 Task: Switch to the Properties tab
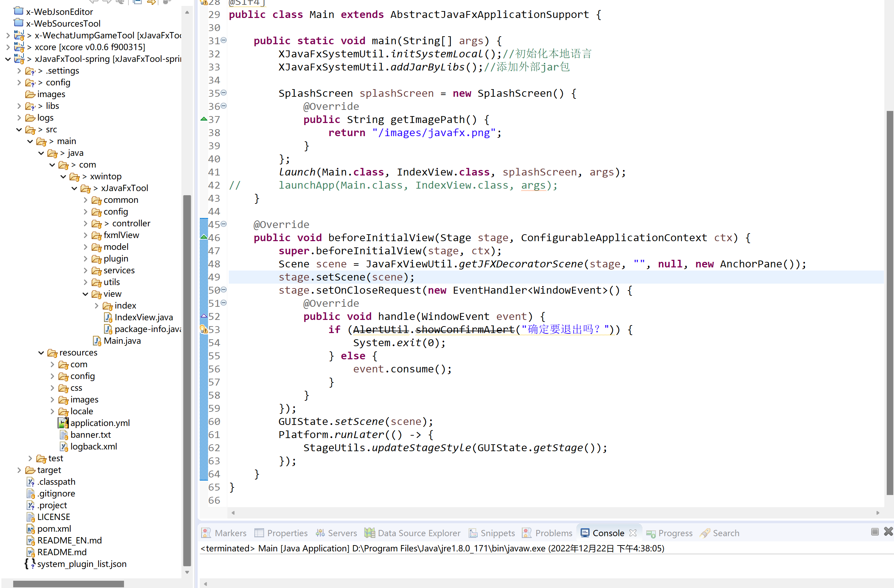[281, 533]
